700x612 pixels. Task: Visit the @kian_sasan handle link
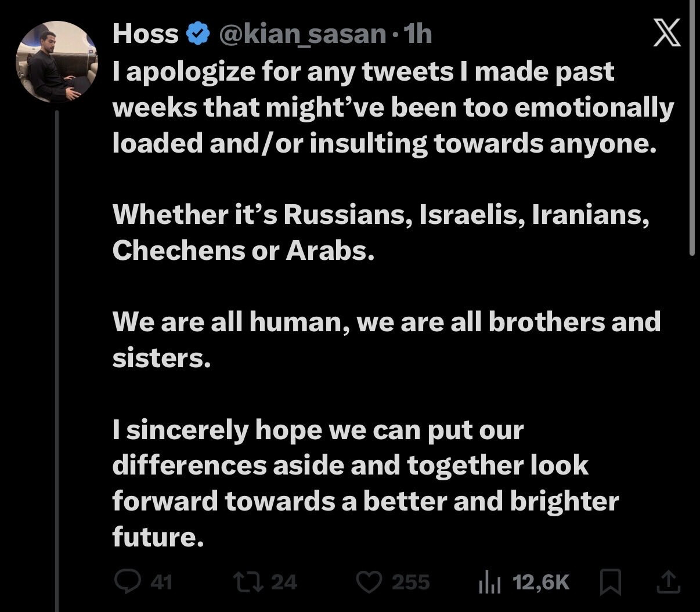click(x=301, y=35)
